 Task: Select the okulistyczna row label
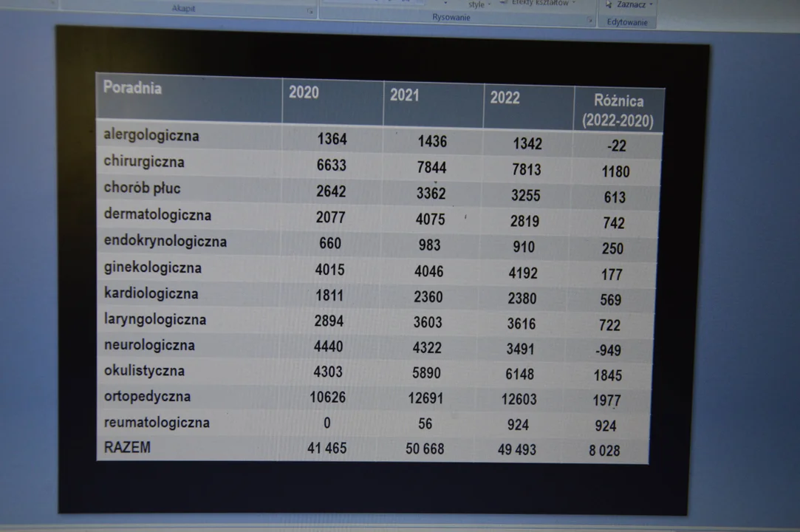coord(144,371)
